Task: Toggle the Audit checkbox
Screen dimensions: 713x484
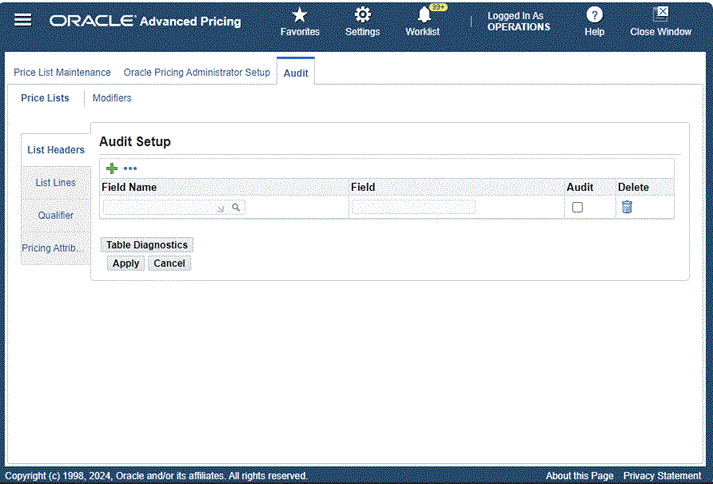Action: (577, 207)
